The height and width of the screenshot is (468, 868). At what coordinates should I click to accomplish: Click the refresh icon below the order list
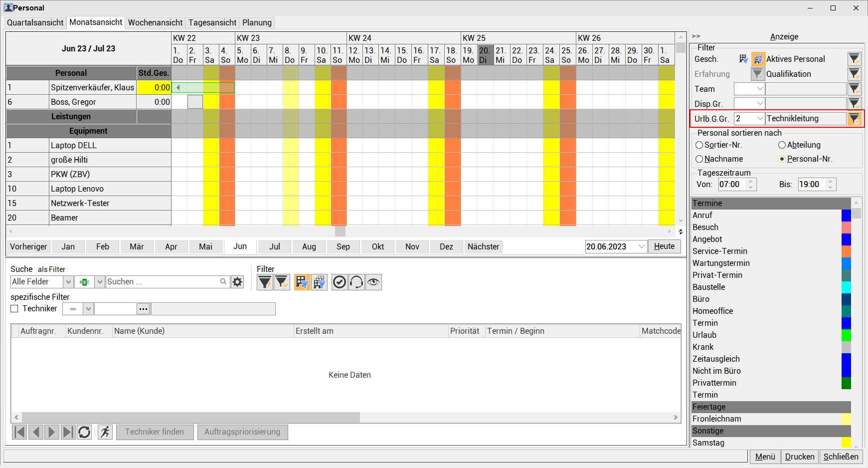(x=84, y=432)
